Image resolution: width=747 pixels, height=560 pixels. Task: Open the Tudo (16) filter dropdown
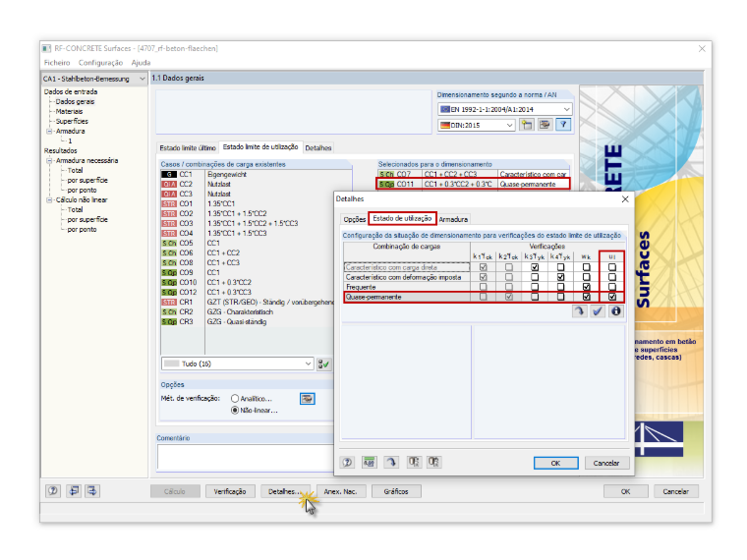coord(308,364)
